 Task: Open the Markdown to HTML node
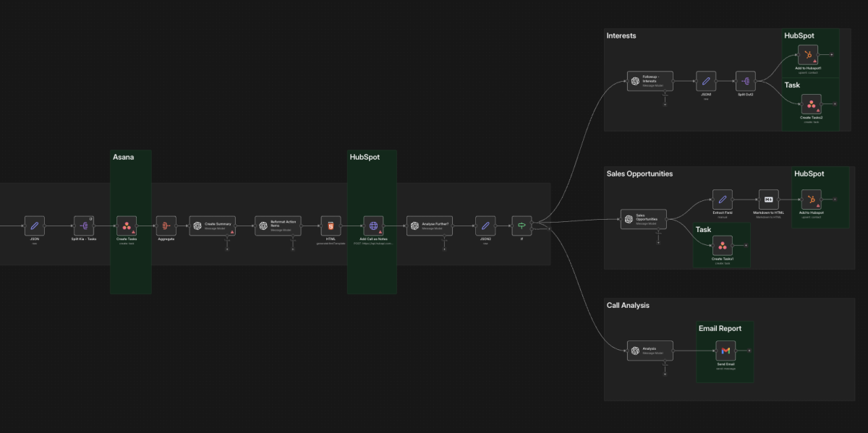(769, 200)
